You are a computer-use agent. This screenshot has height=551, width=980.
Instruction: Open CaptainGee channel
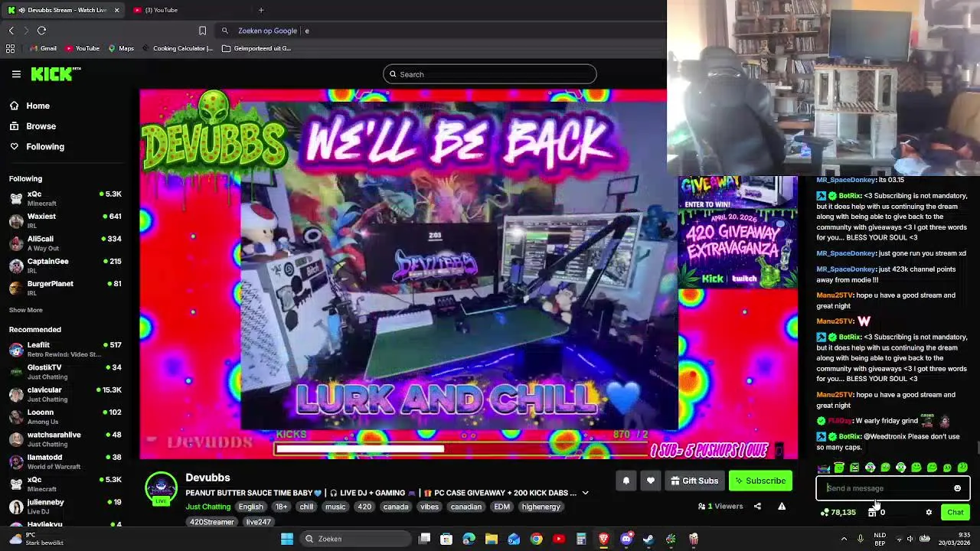coord(65,266)
